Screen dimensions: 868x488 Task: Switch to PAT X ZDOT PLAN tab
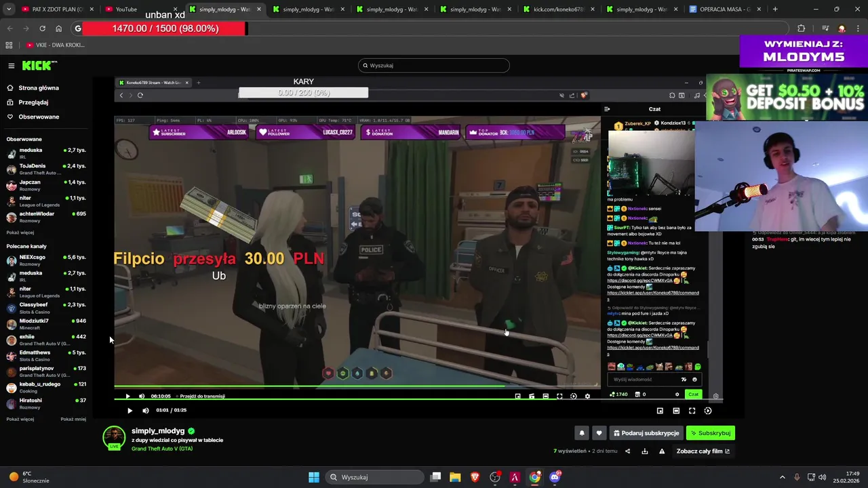click(58, 9)
